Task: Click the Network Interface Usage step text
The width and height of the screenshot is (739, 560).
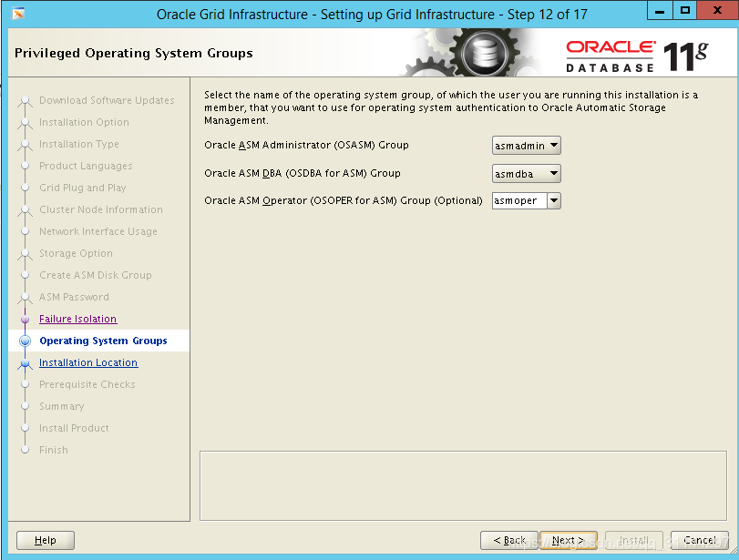Action: [x=98, y=231]
